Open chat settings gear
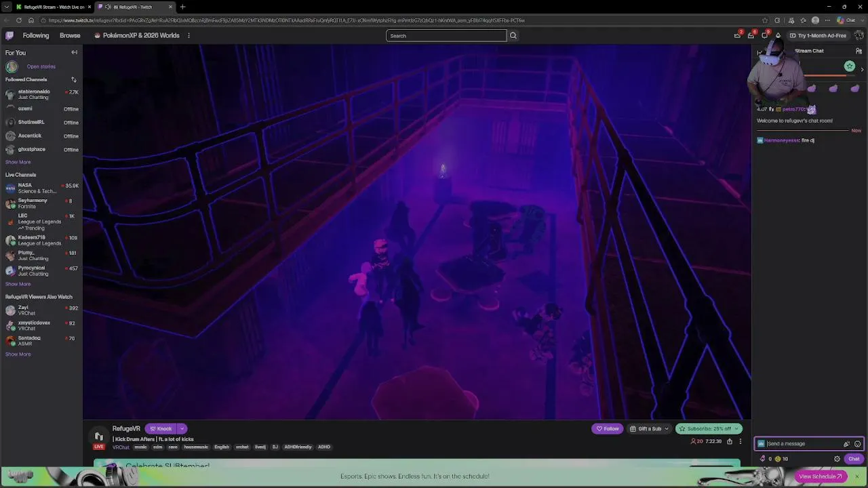Screen dimensions: 868x488 click(837, 459)
